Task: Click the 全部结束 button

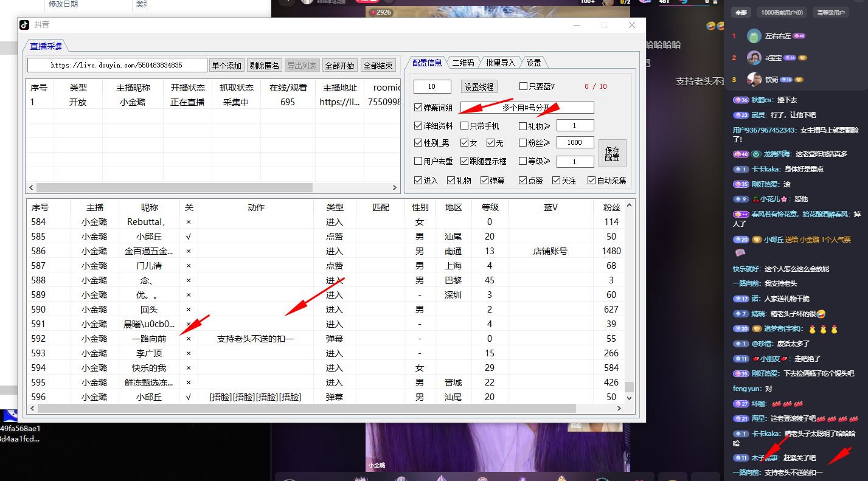Action: click(378, 66)
